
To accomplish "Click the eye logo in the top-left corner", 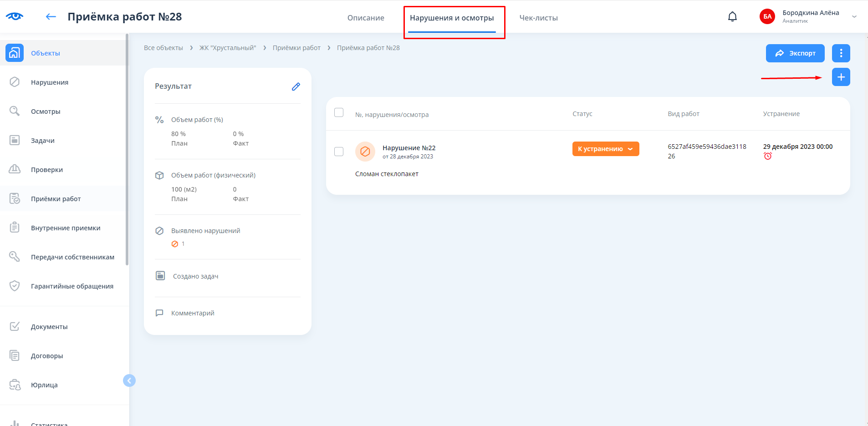I will [x=15, y=16].
